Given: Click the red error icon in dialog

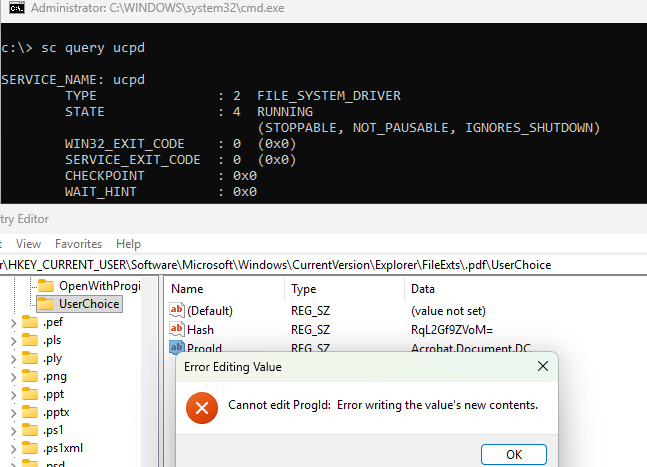Looking at the screenshot, I should pyautogui.click(x=202, y=408).
